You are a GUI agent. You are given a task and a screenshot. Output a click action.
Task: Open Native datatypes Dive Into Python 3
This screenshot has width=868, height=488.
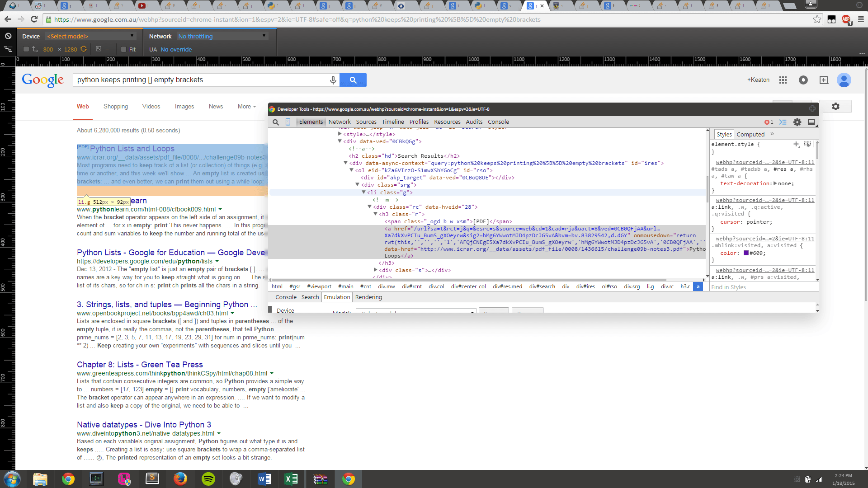tap(144, 425)
